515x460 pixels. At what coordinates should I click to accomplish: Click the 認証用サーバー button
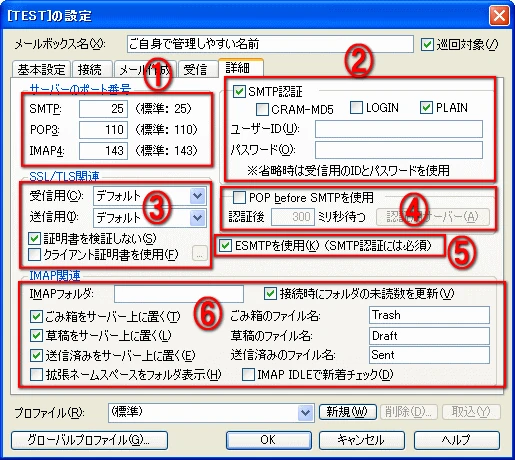pyautogui.click(x=433, y=217)
